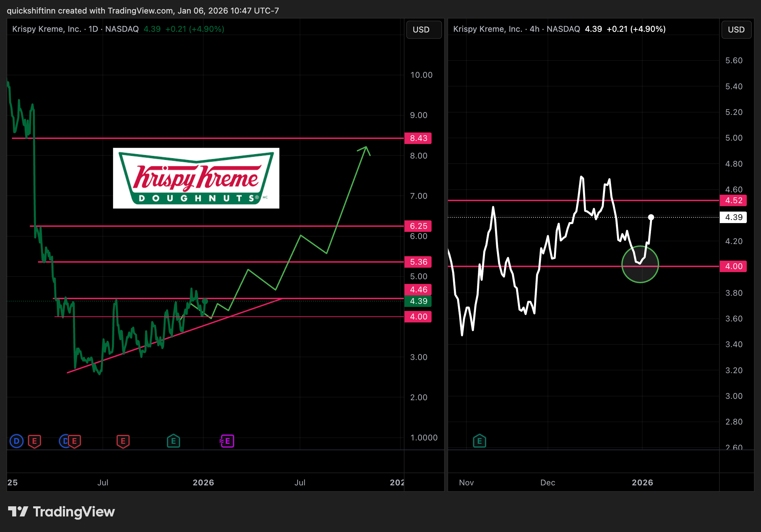The height and width of the screenshot is (532, 761).
Task: Click the 'Nov' label on the time axis
Action: coord(466,483)
